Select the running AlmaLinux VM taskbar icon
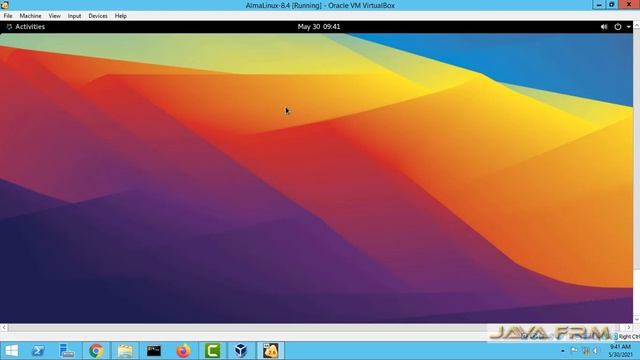The height and width of the screenshot is (360, 640). [270, 351]
